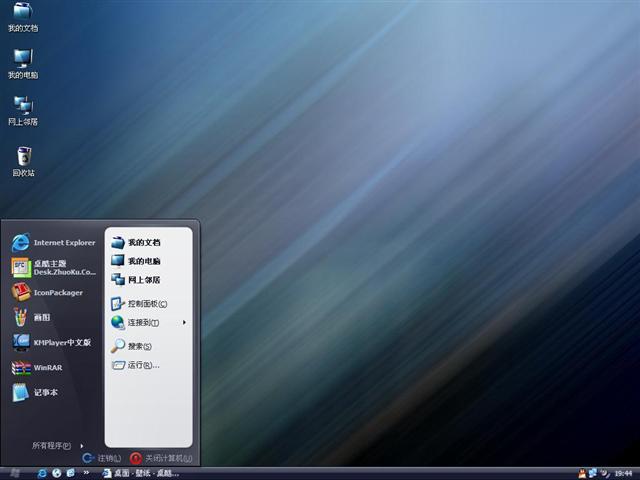Screen dimensions: 640x480
Task: Open 我的文档 desktop icon
Action: pos(23,16)
